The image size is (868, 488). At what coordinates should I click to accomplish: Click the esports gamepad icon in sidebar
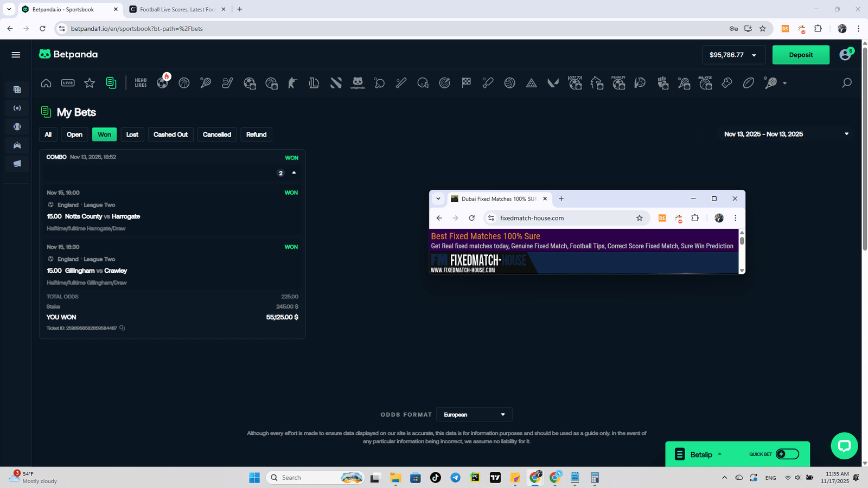[17, 145]
